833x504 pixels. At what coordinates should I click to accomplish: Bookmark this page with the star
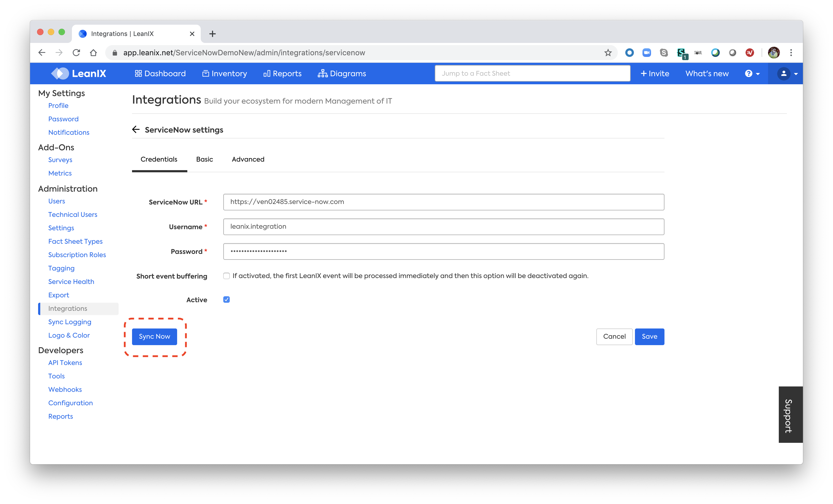pos(608,53)
